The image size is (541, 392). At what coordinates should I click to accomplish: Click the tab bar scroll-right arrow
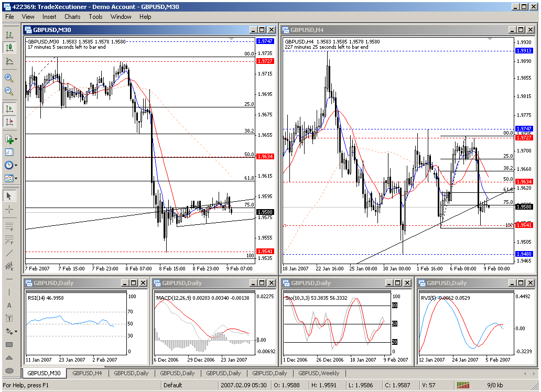tap(534, 373)
